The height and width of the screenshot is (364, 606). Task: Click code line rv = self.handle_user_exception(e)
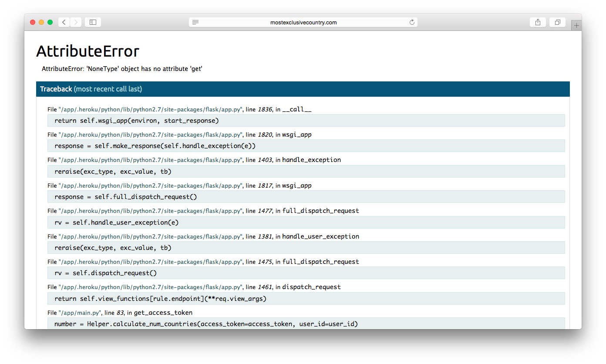[306, 222]
